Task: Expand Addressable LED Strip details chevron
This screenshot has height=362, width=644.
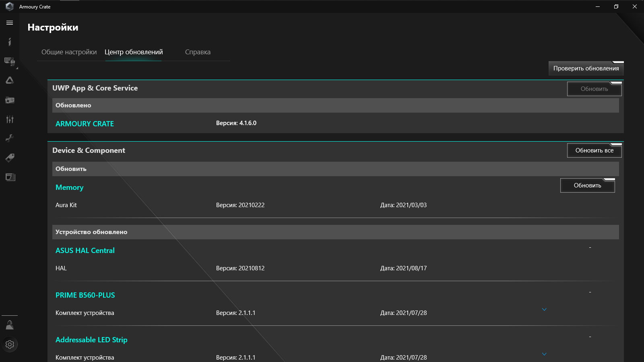Action: tap(544, 354)
